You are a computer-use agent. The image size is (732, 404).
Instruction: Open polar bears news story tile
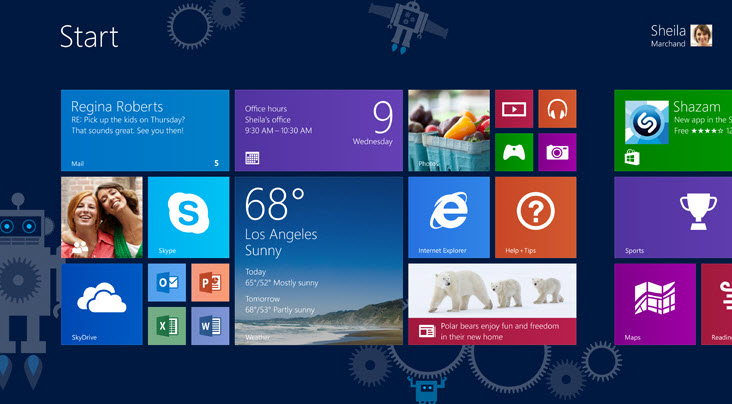pos(491,304)
